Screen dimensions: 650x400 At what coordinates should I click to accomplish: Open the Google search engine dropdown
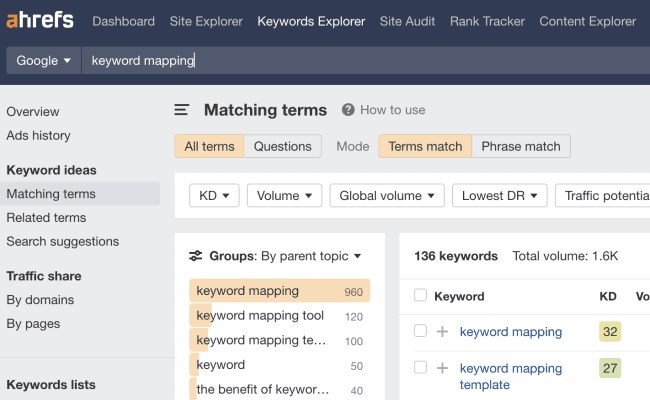click(x=44, y=60)
